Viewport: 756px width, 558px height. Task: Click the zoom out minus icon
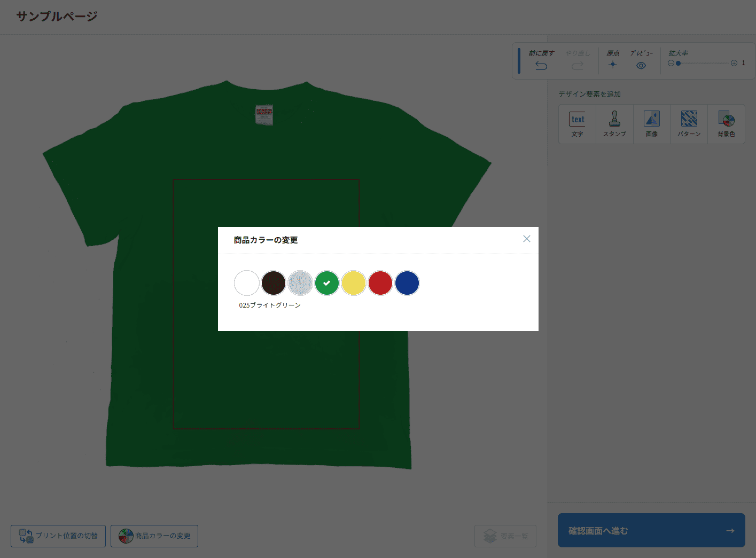coord(671,63)
